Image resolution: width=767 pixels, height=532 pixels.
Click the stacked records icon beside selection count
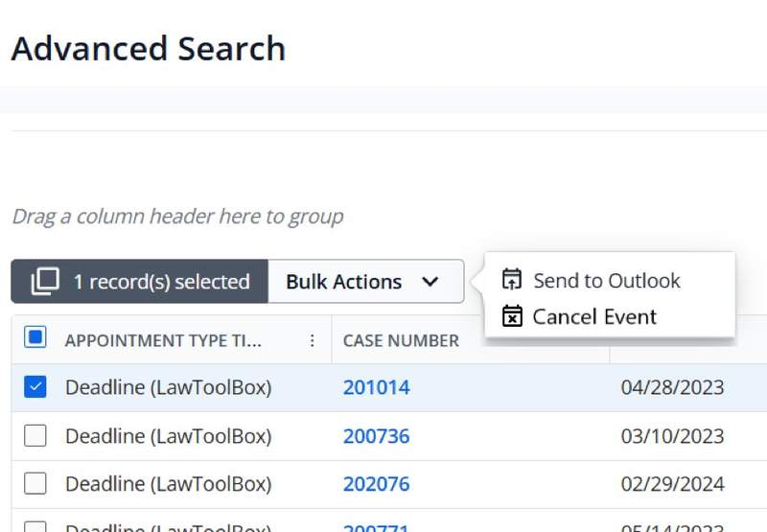[x=44, y=282]
